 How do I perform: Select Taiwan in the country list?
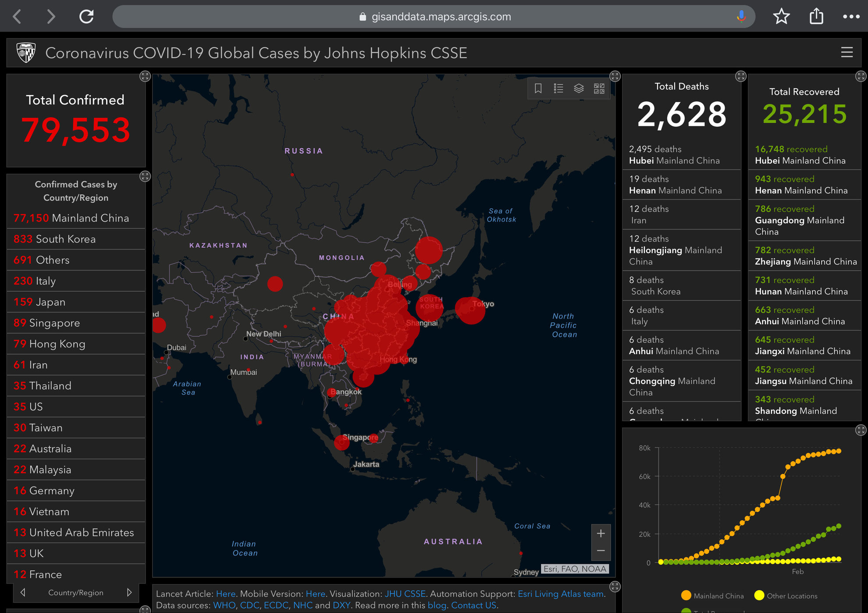76,428
